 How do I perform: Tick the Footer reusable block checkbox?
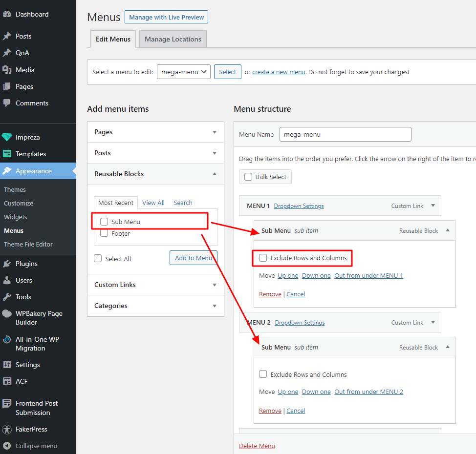click(104, 233)
